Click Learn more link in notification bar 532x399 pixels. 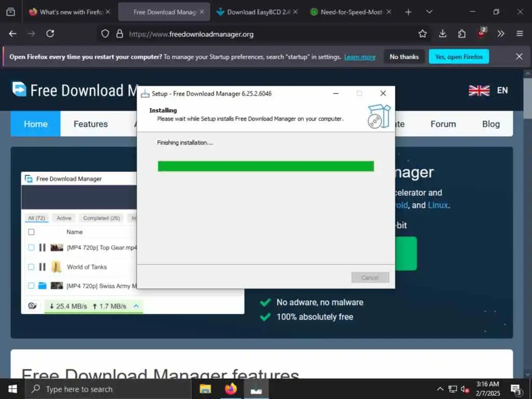pos(360,57)
